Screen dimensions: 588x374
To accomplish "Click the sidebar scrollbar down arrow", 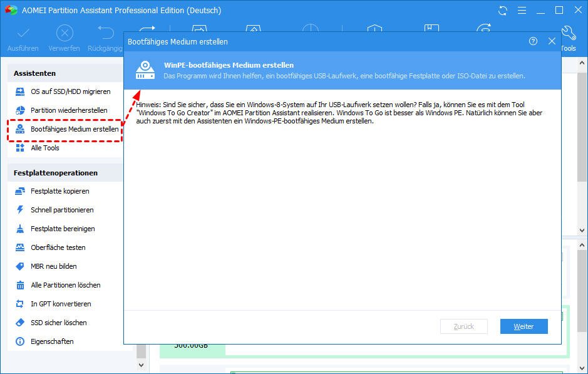I will coord(142,365).
